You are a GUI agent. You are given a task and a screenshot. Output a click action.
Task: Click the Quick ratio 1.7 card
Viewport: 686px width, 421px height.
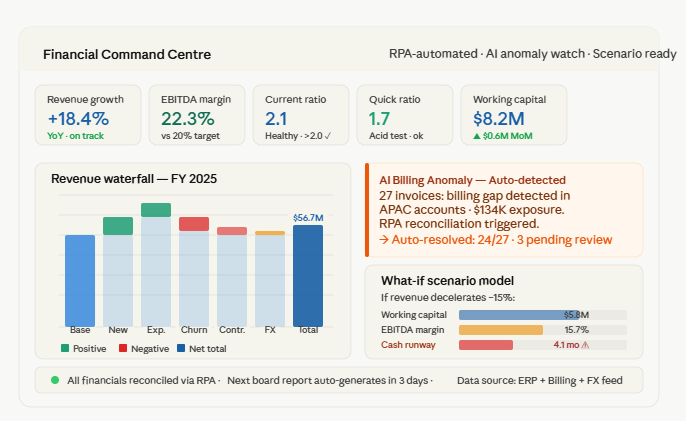(x=405, y=115)
